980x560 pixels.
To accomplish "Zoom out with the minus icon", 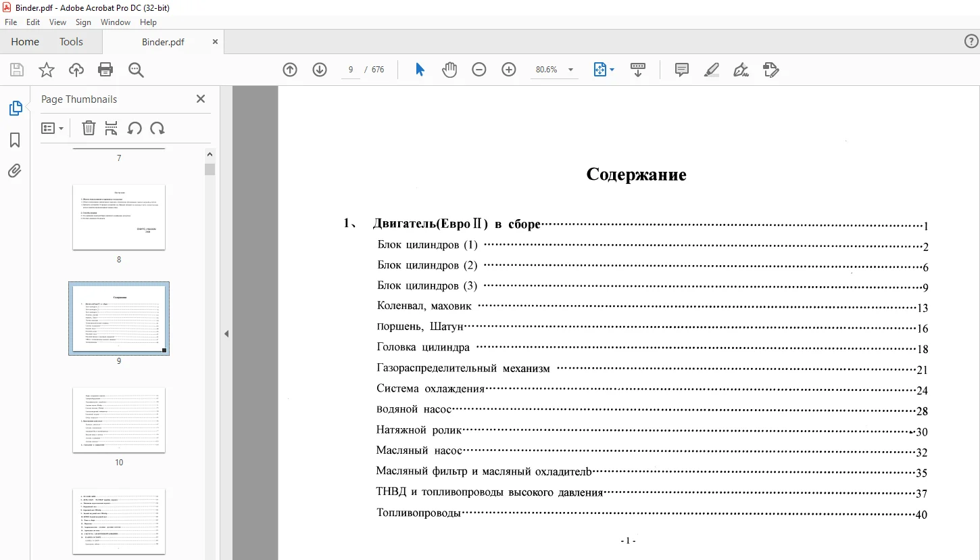I will (479, 70).
